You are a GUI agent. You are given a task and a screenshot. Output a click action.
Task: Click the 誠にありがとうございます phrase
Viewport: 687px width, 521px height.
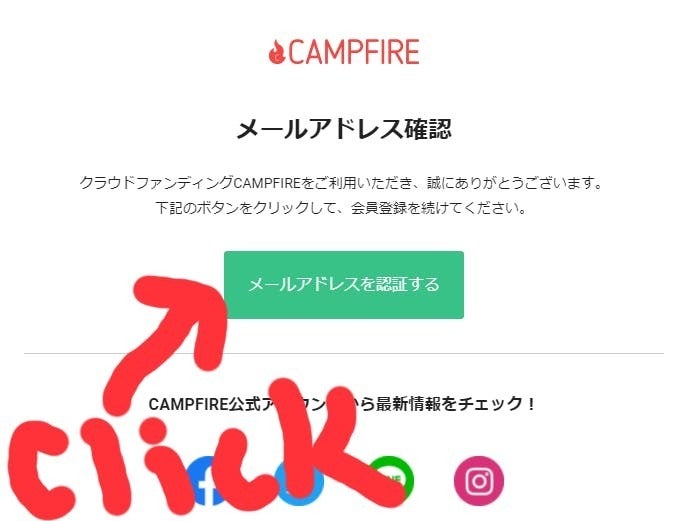coord(515,182)
